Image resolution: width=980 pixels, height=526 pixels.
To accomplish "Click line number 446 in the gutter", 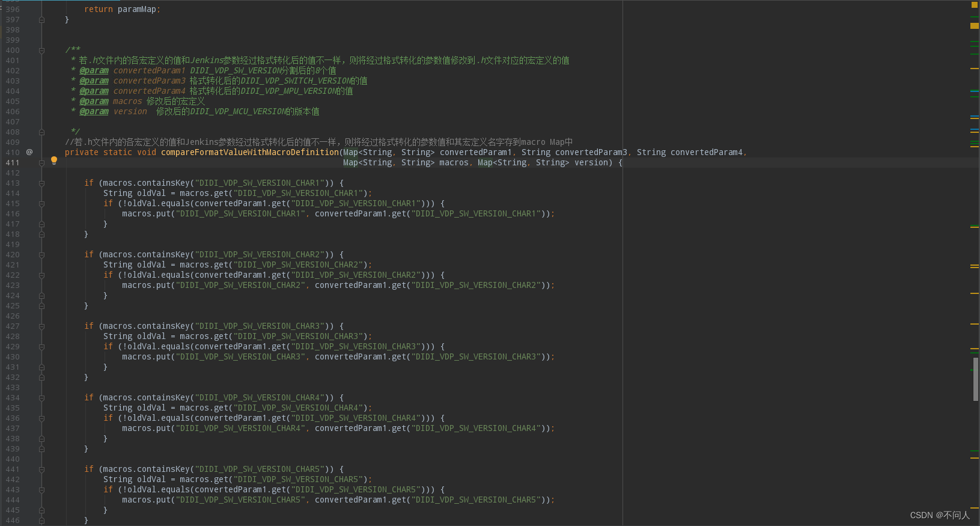I will 13,521.
